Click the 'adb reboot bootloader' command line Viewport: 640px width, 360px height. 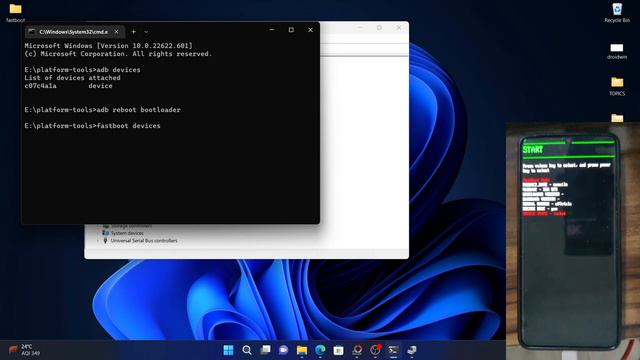[x=102, y=110]
